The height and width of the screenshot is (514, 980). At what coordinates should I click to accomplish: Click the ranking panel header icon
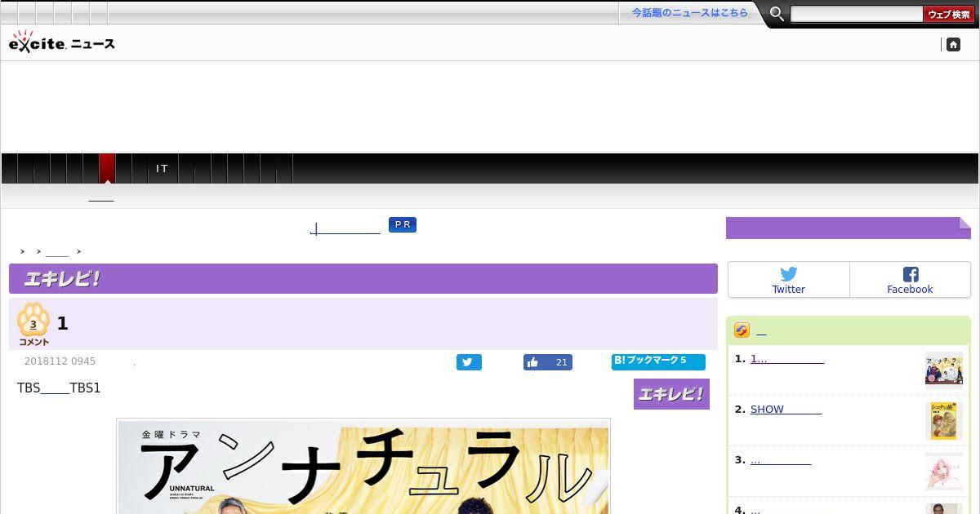[742, 330]
